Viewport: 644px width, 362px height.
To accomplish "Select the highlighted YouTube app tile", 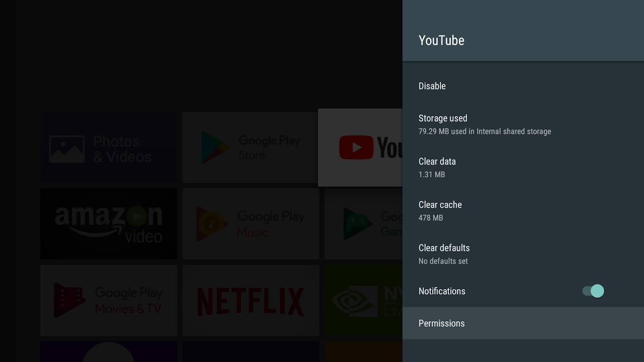I will (x=360, y=148).
